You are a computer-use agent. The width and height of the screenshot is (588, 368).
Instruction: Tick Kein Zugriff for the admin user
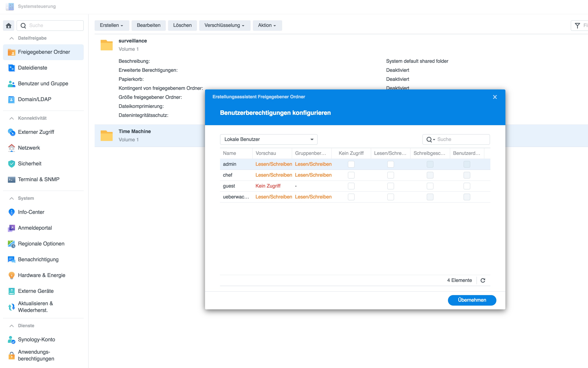click(x=351, y=164)
